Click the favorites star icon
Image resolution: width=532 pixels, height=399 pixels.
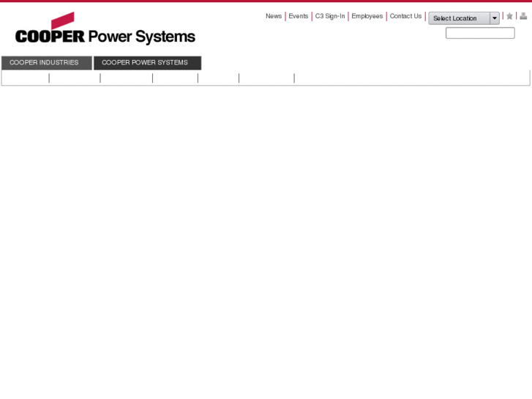[x=509, y=16]
